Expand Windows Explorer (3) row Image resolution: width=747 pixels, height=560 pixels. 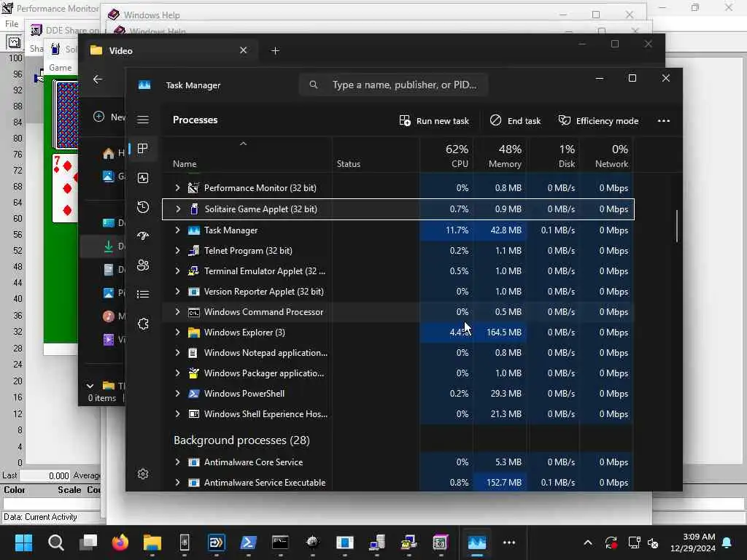pyautogui.click(x=177, y=332)
